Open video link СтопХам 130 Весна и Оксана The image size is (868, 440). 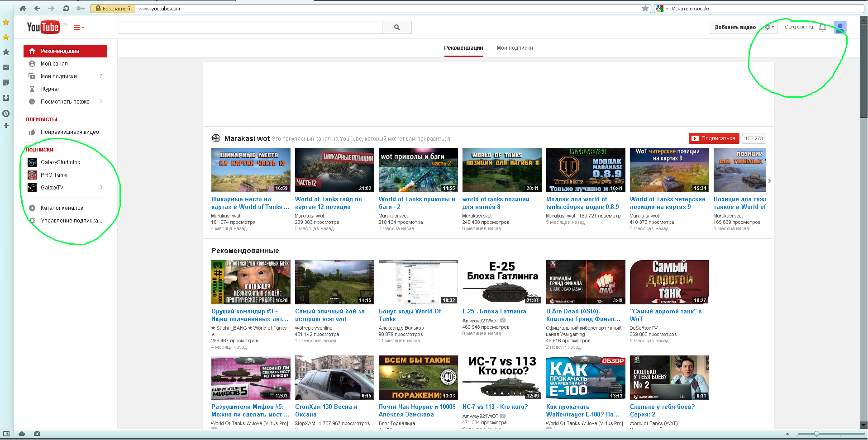pyautogui.click(x=326, y=411)
